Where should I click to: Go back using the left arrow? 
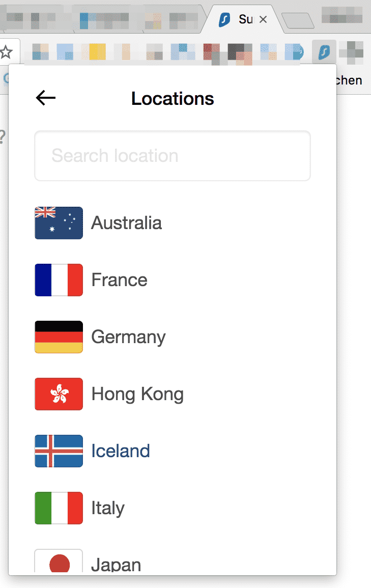pos(46,98)
